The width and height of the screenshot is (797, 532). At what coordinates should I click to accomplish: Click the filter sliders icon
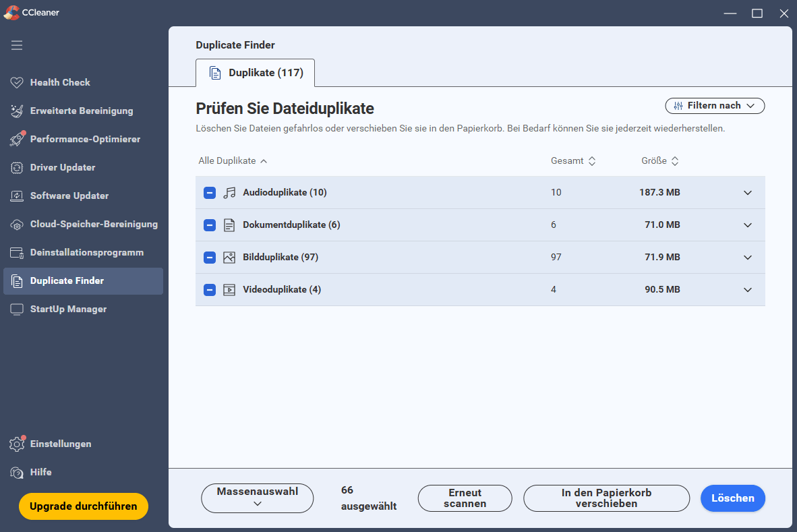tap(678, 106)
